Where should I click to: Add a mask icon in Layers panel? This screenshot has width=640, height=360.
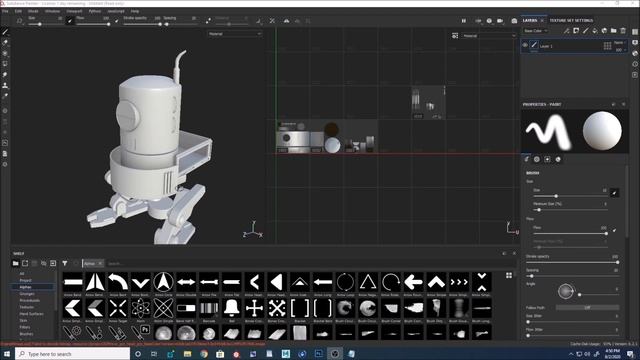point(576,31)
